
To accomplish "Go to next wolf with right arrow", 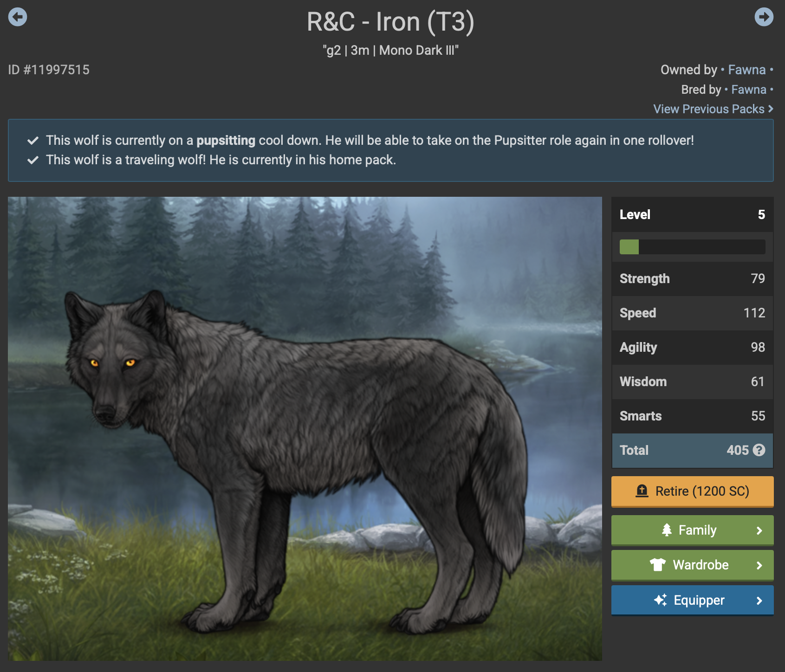I will click(x=764, y=17).
